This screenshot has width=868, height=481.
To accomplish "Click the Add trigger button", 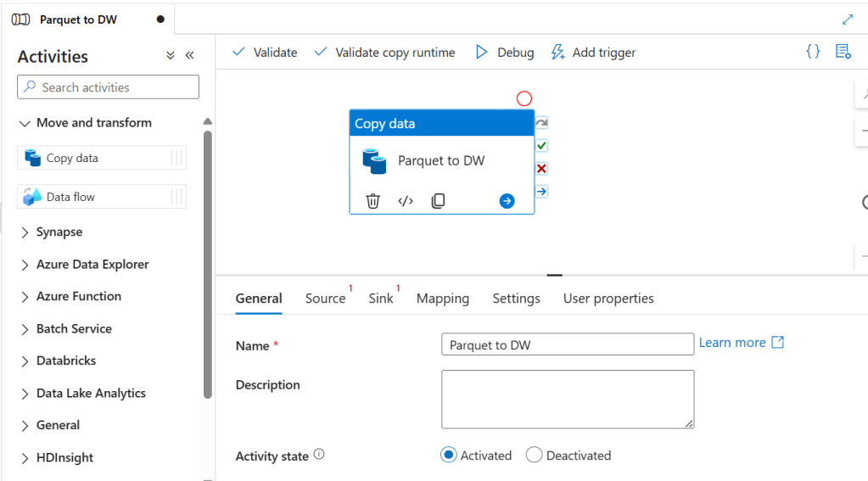I will 593,53.
